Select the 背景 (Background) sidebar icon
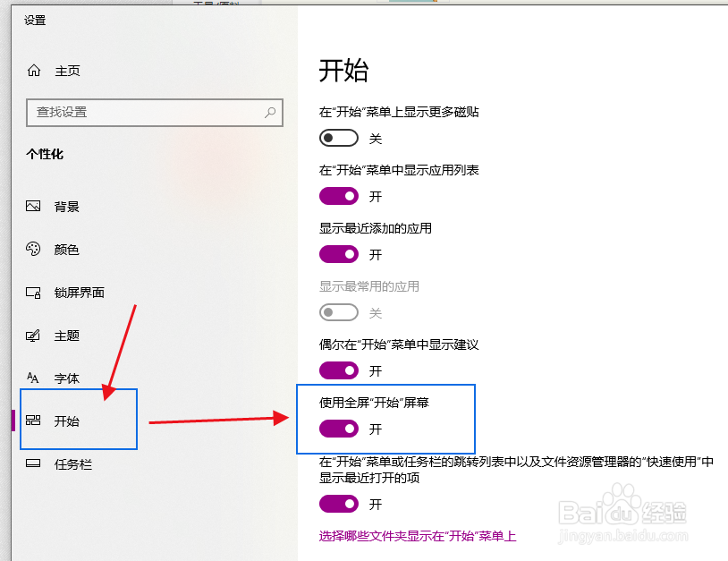Image resolution: width=728 pixels, height=561 pixels. [x=32, y=206]
